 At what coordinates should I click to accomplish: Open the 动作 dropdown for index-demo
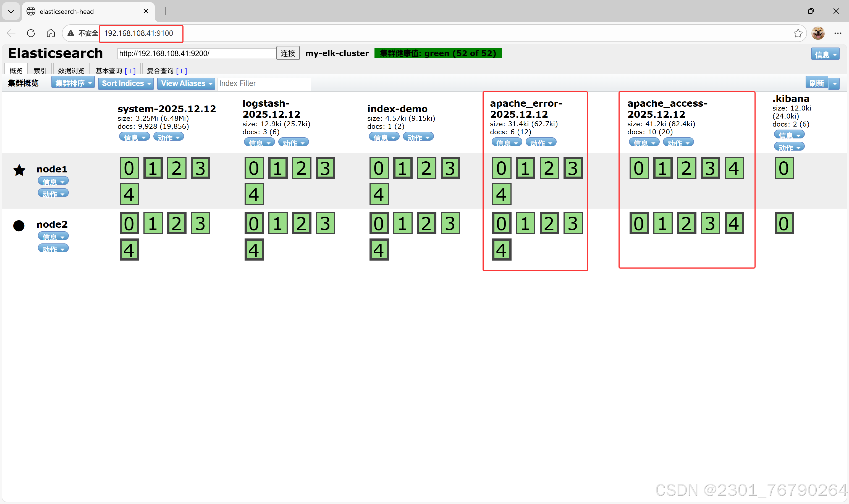(418, 137)
